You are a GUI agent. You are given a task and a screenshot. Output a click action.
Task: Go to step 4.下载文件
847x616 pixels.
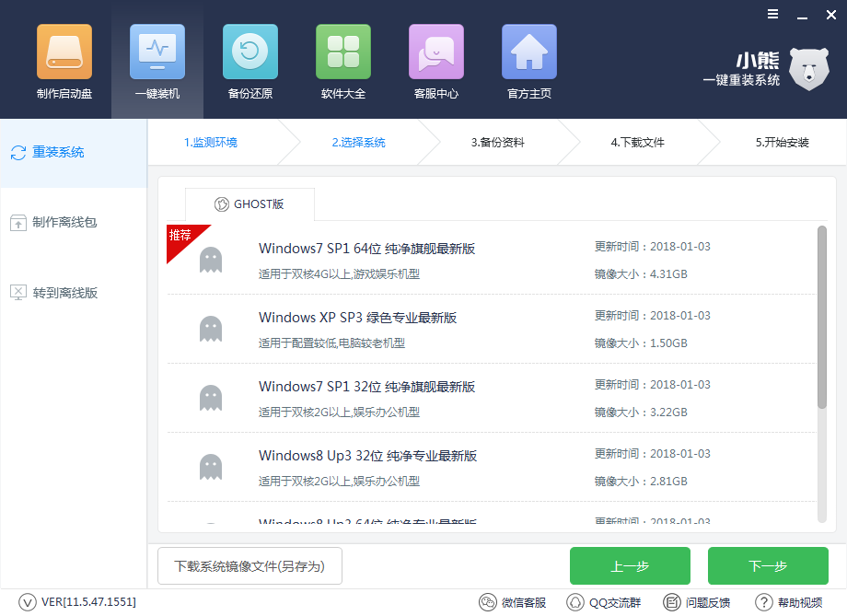637,143
